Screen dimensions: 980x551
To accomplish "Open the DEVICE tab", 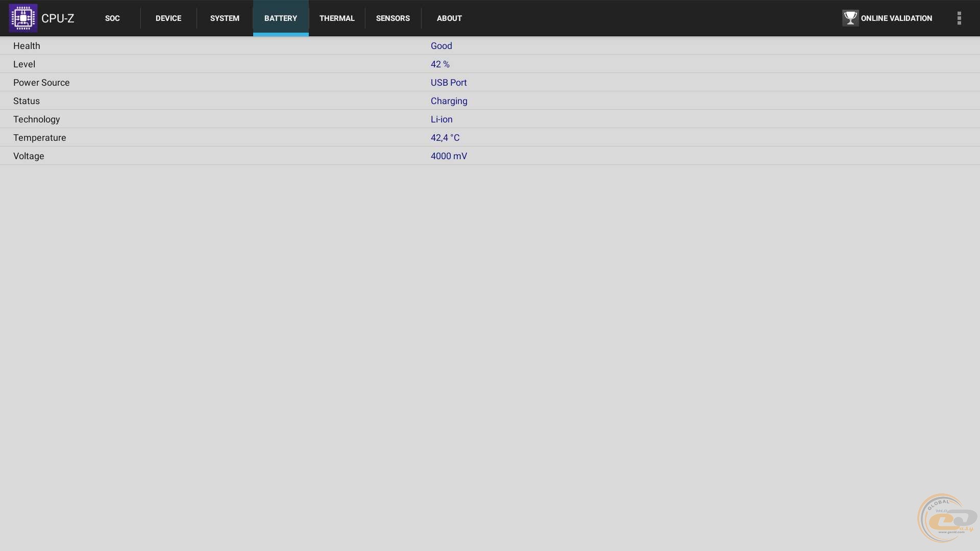I will tap(168, 18).
